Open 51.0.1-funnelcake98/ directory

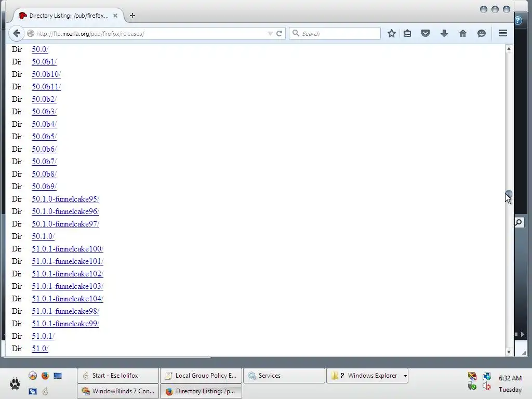click(65, 311)
